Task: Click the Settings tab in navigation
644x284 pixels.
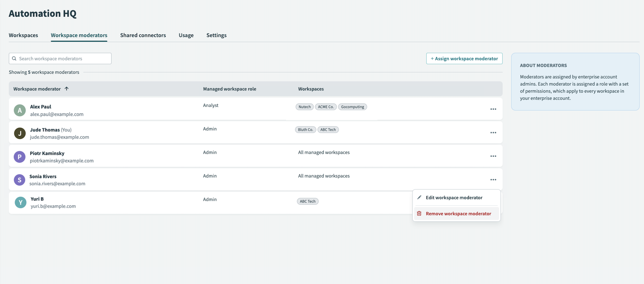Action: pyautogui.click(x=217, y=35)
